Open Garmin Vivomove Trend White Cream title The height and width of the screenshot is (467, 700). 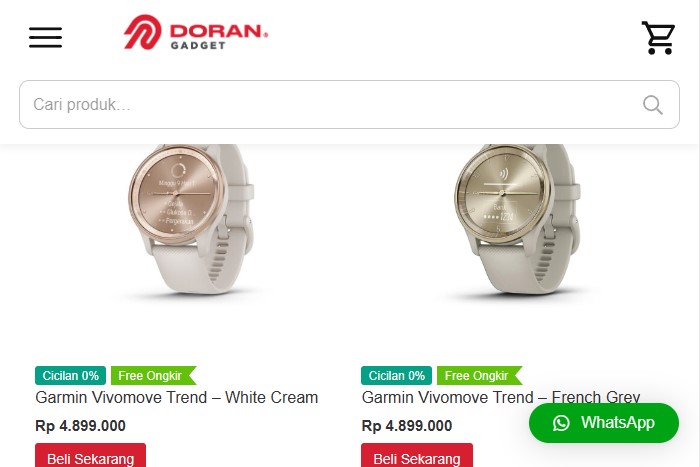(177, 397)
